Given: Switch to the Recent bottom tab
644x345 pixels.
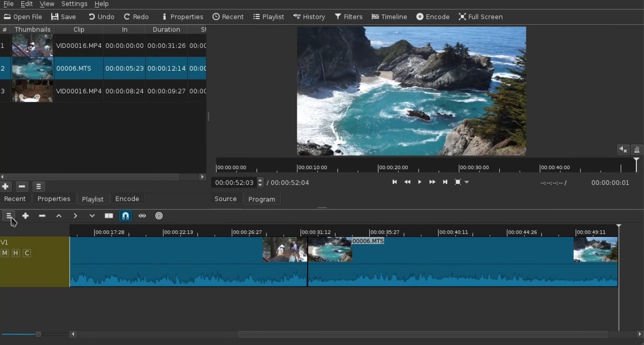Looking at the screenshot, I should (x=15, y=199).
